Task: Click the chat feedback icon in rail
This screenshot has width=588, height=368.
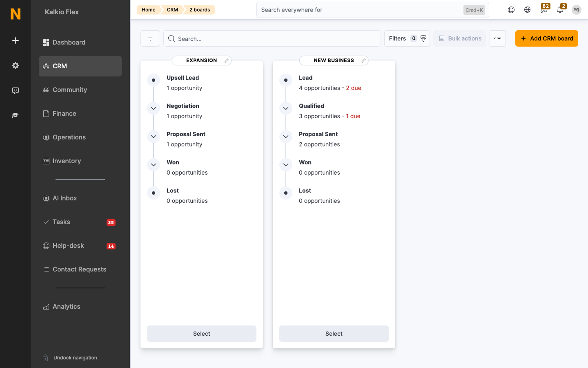Action: click(x=16, y=91)
